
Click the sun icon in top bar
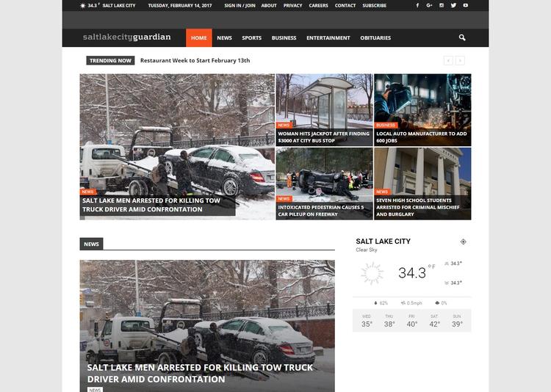click(x=82, y=5)
